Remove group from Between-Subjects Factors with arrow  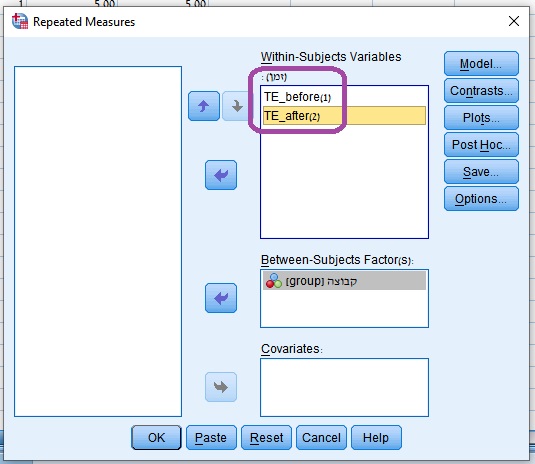tap(221, 298)
